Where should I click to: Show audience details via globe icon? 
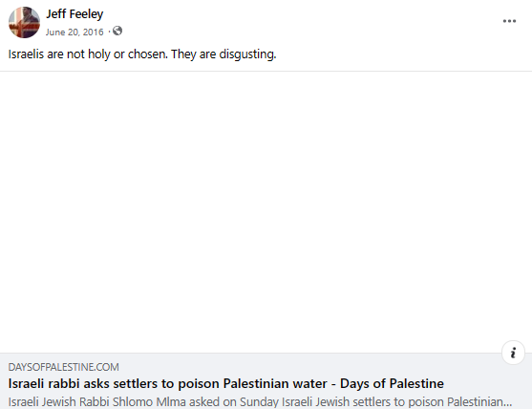(117, 31)
